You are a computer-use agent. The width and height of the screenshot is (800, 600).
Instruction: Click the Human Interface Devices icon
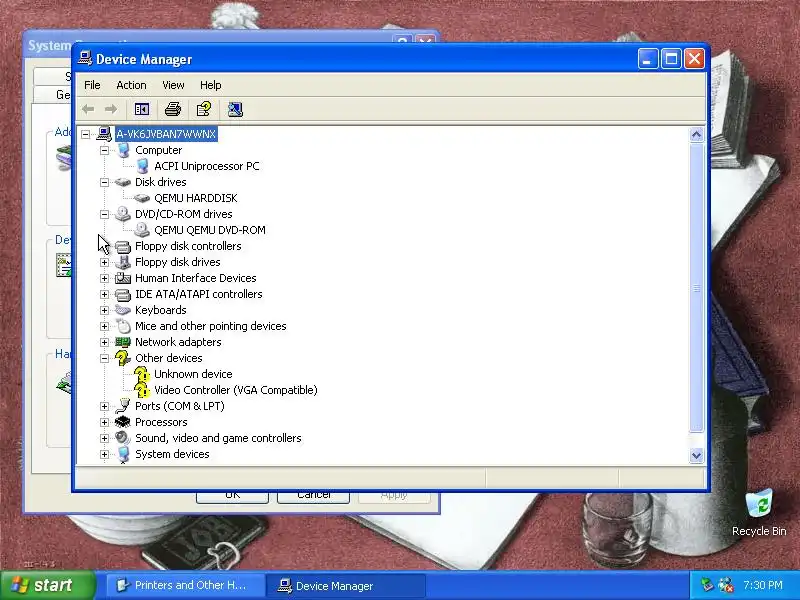[x=123, y=278]
